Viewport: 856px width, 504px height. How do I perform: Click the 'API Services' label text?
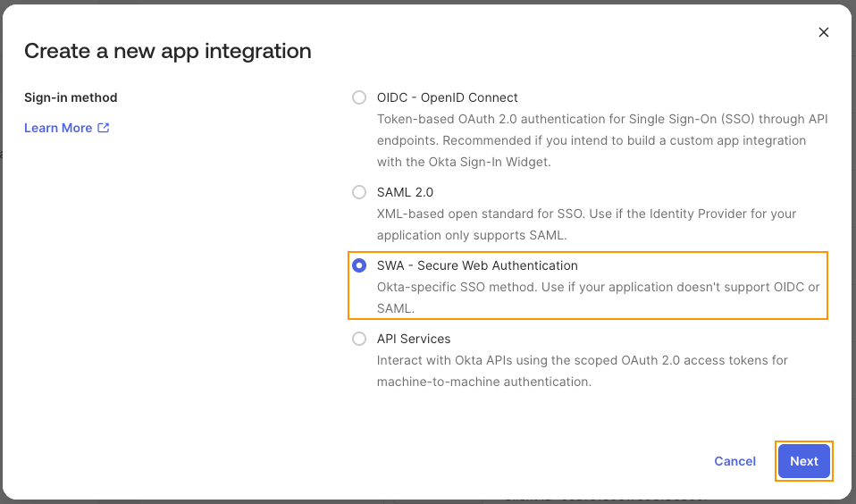pyautogui.click(x=414, y=339)
